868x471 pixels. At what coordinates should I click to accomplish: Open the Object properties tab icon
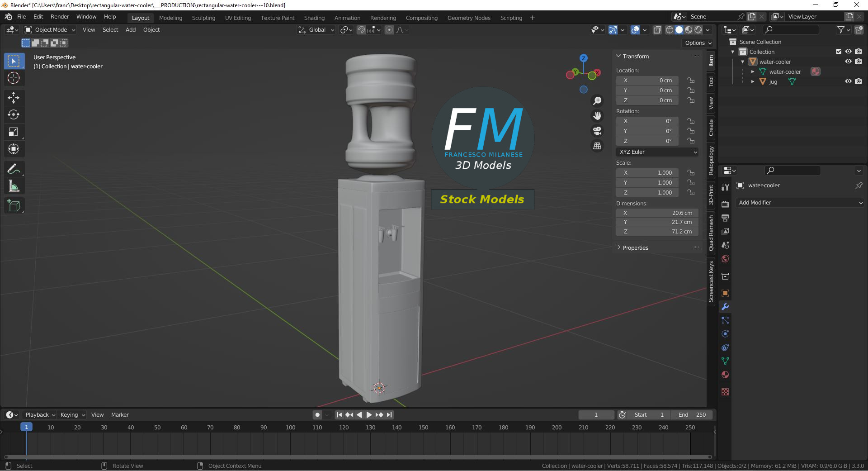(725, 293)
